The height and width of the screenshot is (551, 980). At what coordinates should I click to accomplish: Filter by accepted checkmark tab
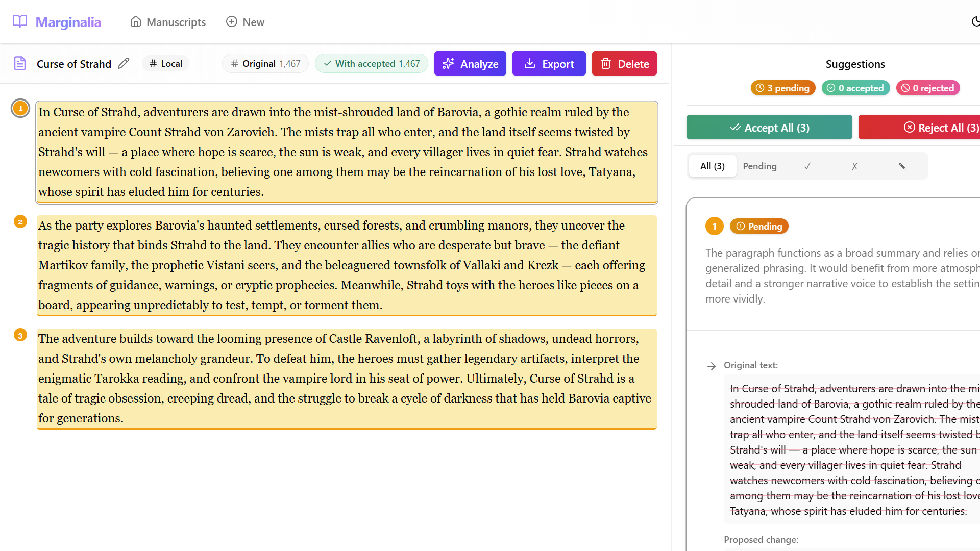[807, 166]
